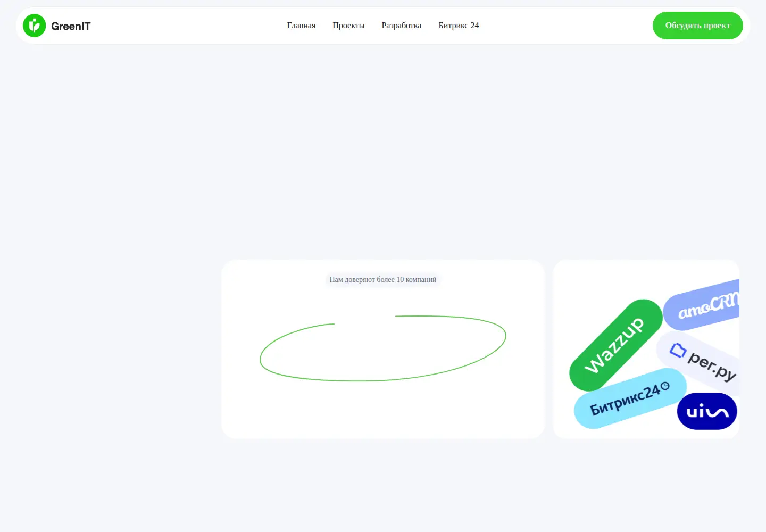Click the GreenIT leaf logo icon
Screen dimensions: 766x532
click(x=35, y=26)
